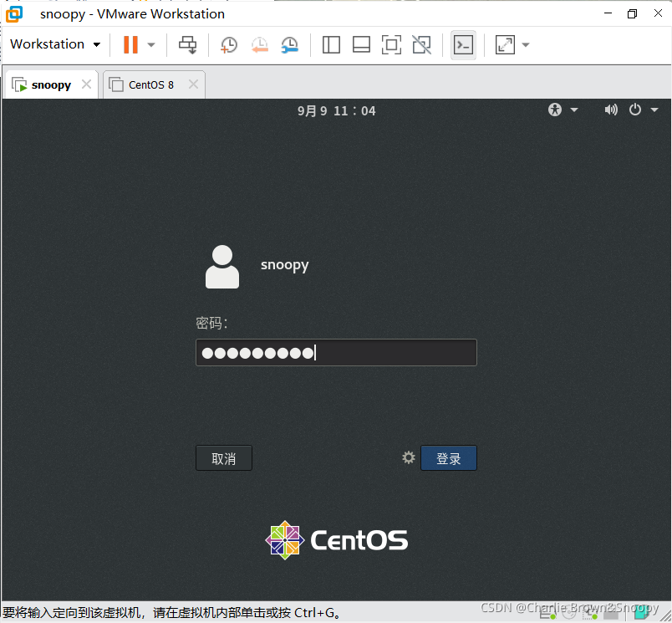The height and width of the screenshot is (623, 672).
Task: Open the snapshot manager
Action: 290,44
